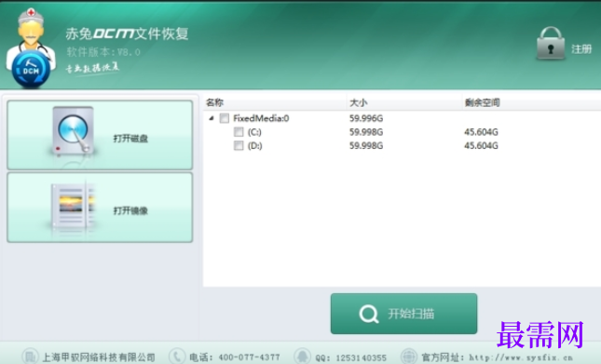Click the company building icon in footer

coord(30,356)
